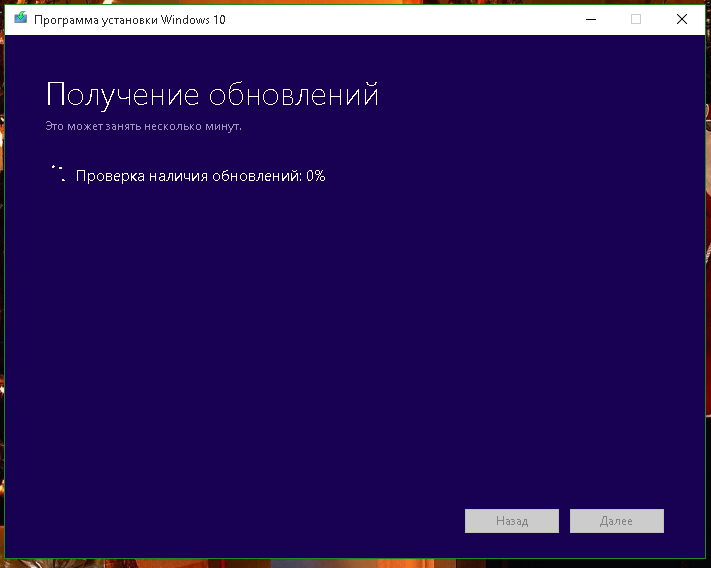Click the word Получение in the heading
The image size is (711, 568).
(x=123, y=95)
